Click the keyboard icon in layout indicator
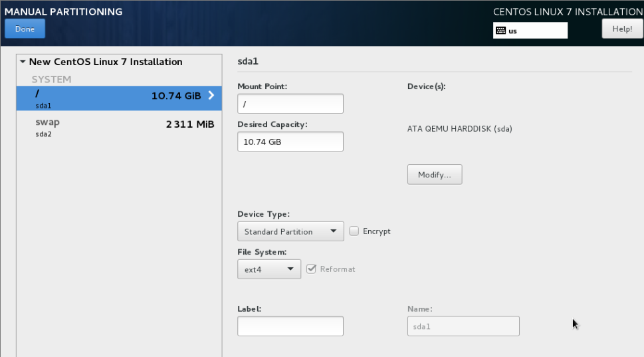644x357 pixels. point(501,31)
